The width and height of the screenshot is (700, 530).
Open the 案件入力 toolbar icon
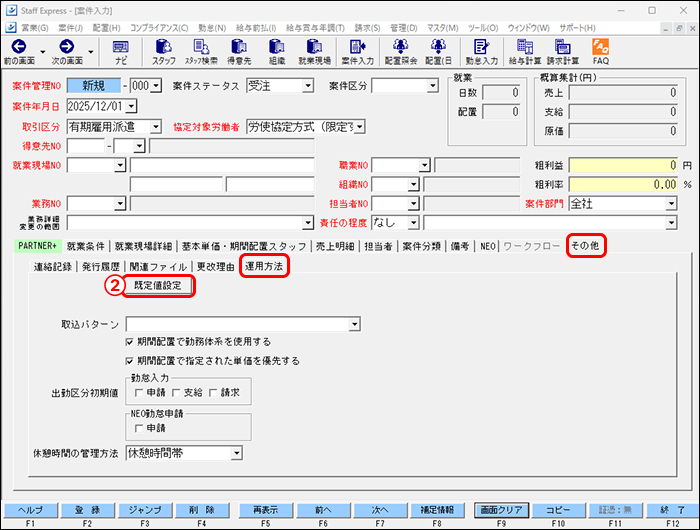pos(358,52)
